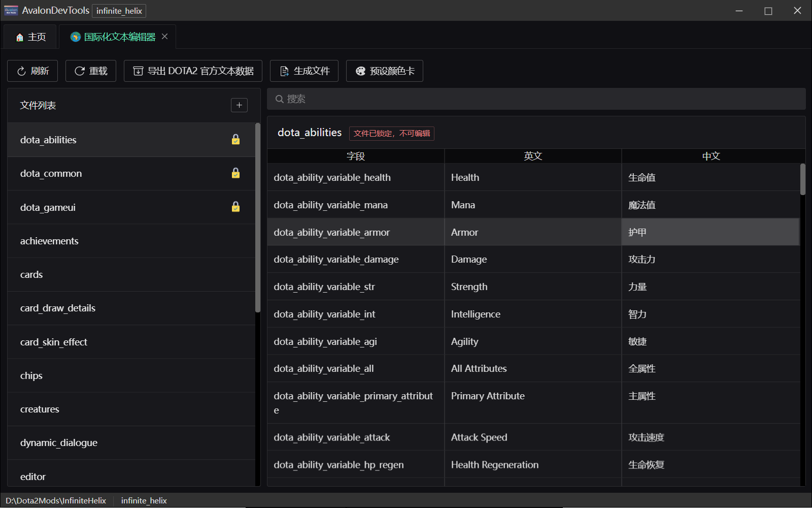Screen dimensions: 812x508
Task: Click the Chinese cell 生命恢复
Action: [710, 465]
